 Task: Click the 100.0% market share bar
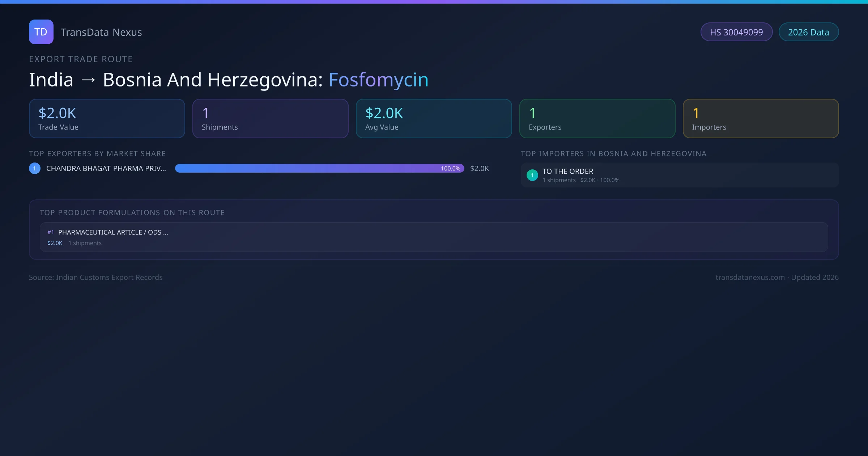click(319, 168)
